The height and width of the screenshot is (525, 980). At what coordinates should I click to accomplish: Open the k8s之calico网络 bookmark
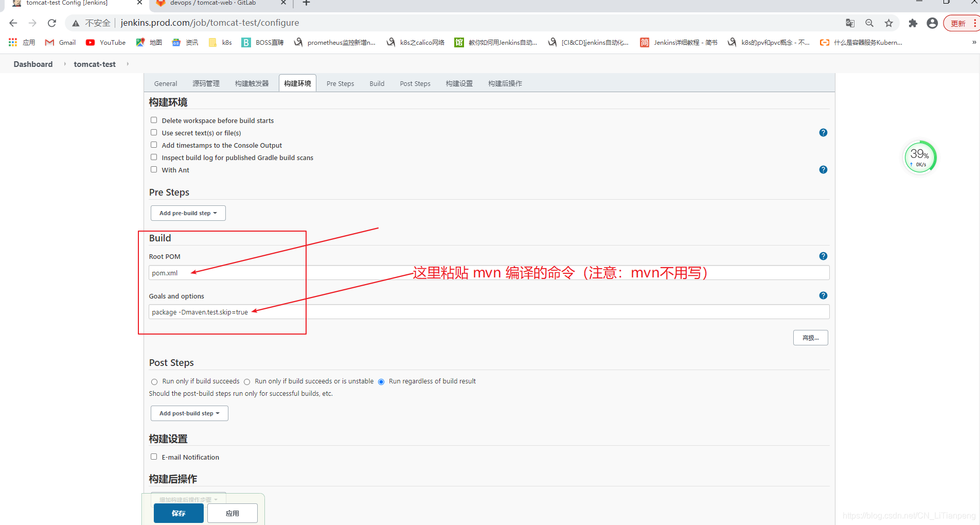pos(416,42)
